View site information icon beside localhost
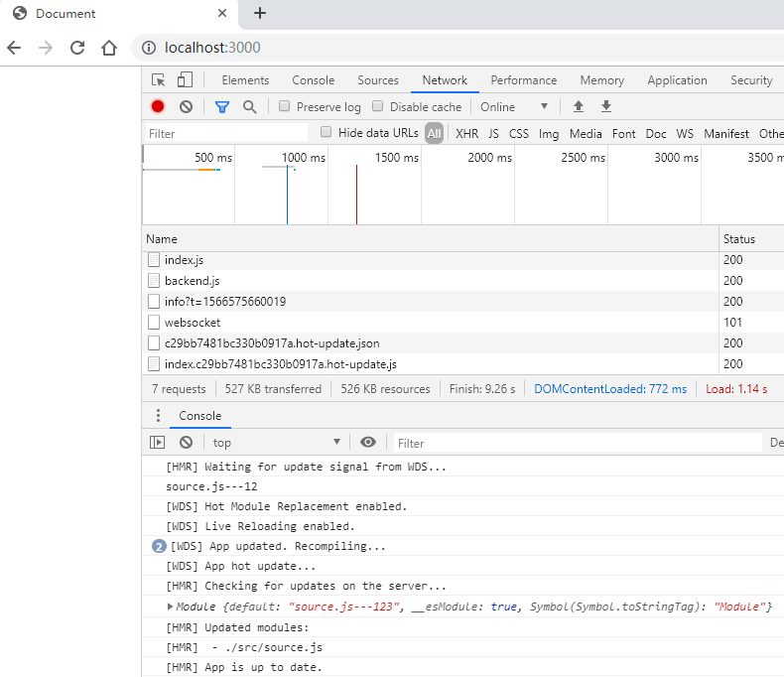The width and height of the screenshot is (784, 677). [149, 48]
